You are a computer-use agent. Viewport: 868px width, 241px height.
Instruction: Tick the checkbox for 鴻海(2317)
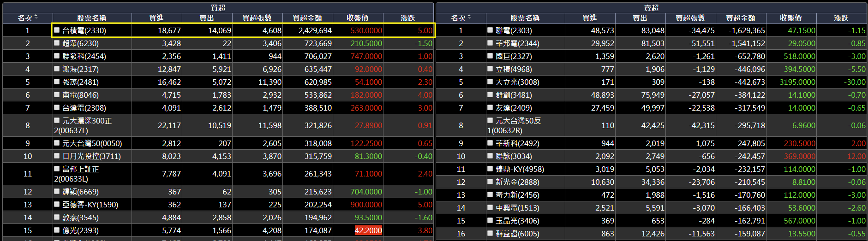57,69
